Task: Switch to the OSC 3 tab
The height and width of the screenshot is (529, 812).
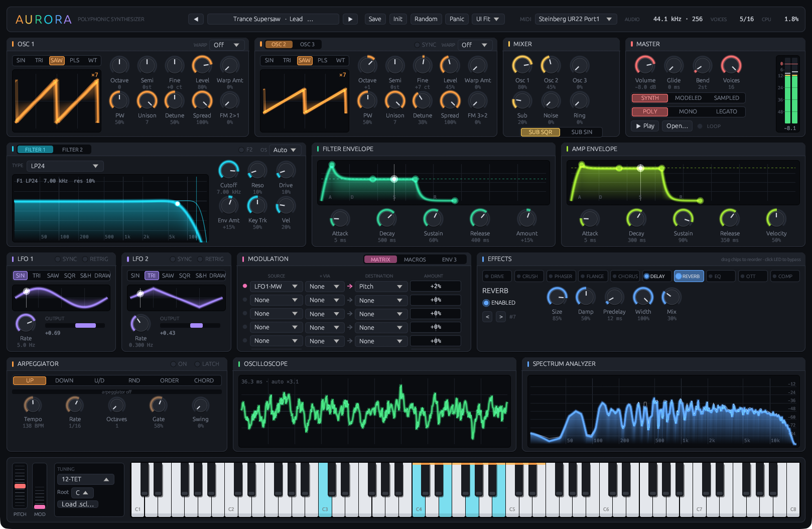Action: (x=307, y=45)
